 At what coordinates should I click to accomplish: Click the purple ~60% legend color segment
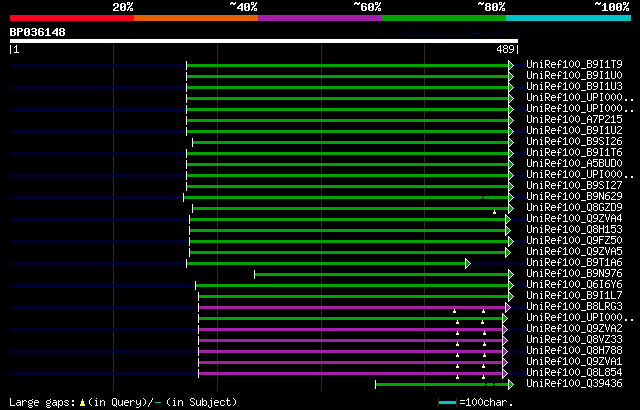320,18
